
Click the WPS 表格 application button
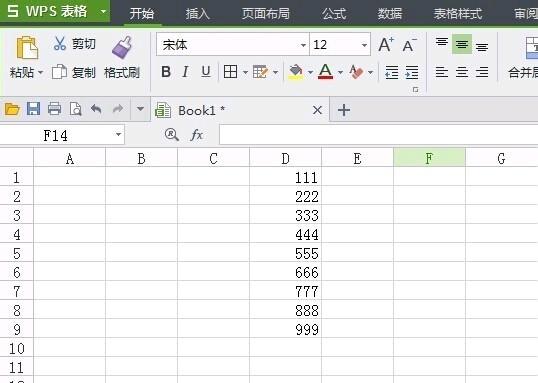(55, 12)
